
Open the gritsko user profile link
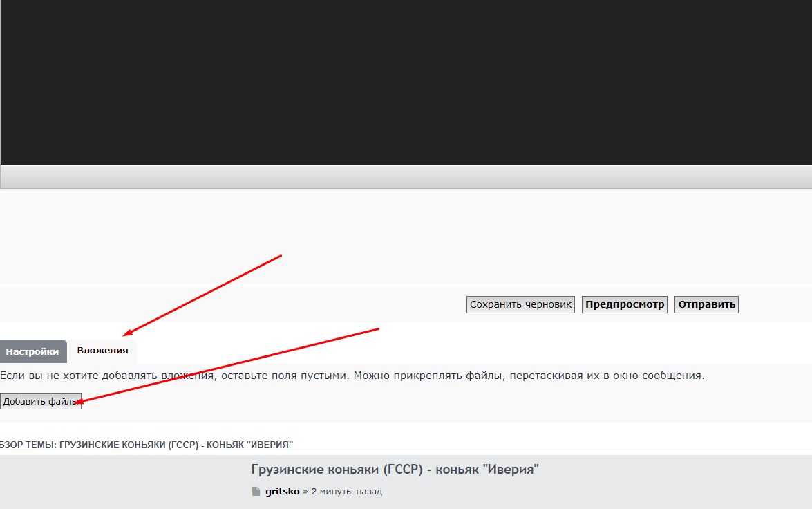coord(282,492)
